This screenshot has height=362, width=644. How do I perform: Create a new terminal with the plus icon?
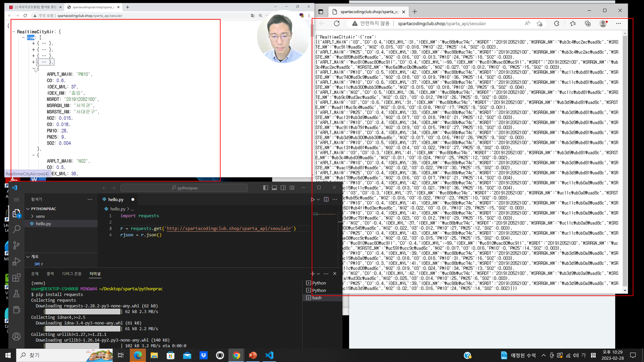[x=312, y=274]
